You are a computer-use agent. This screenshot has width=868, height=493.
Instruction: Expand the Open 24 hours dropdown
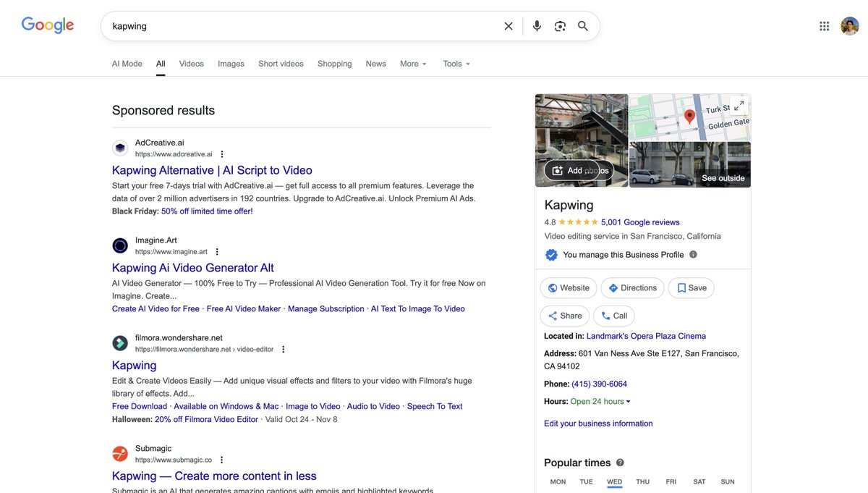[600, 402]
